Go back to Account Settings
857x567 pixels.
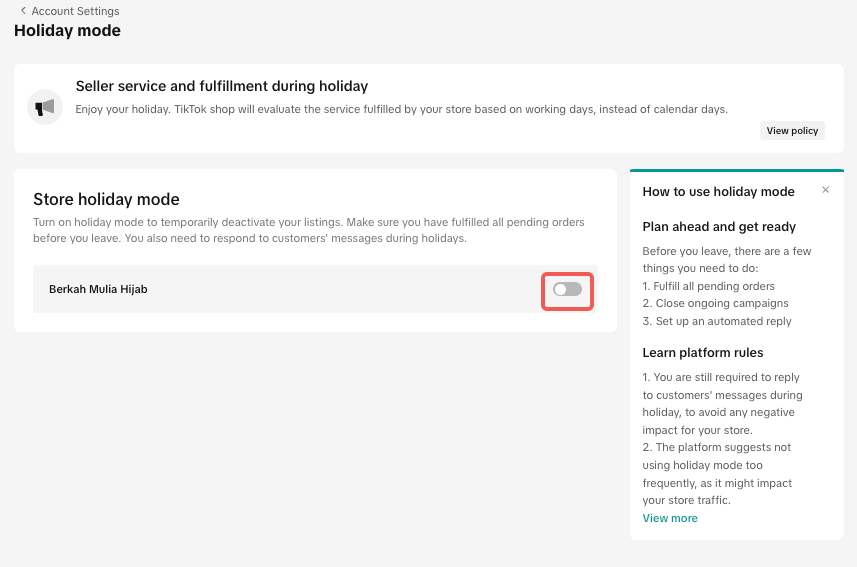[x=75, y=11]
